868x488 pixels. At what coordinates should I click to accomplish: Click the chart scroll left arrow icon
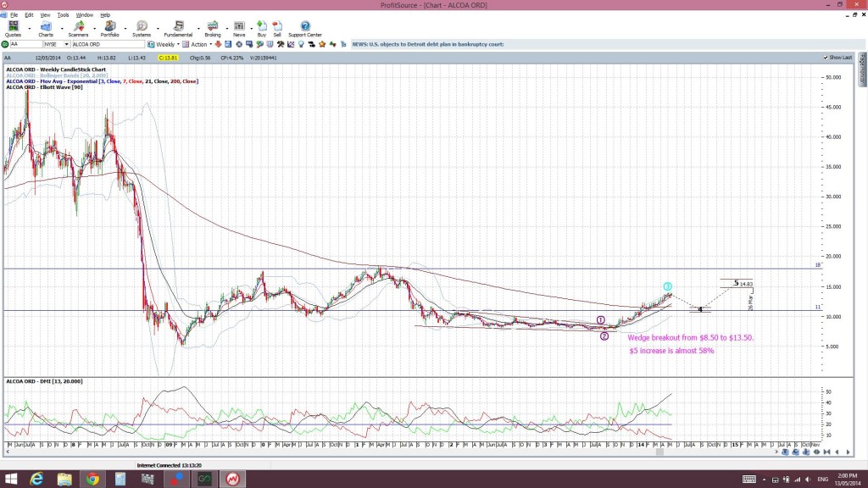pos(837,452)
